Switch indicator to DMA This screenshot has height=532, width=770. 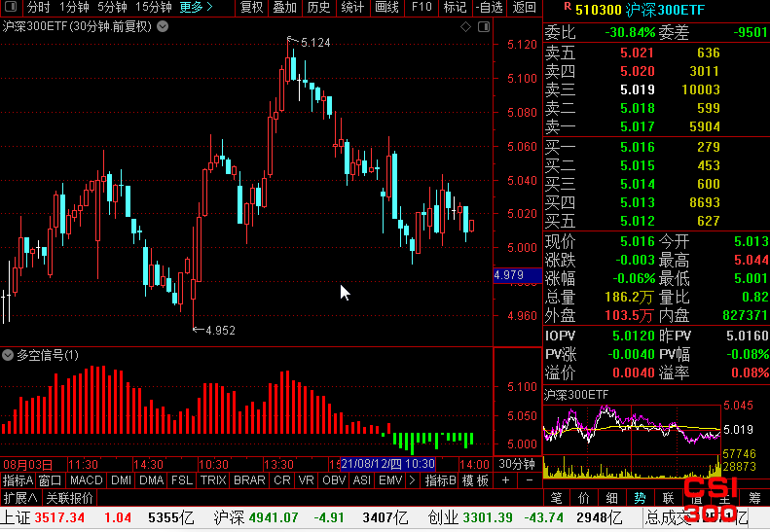pyautogui.click(x=151, y=480)
